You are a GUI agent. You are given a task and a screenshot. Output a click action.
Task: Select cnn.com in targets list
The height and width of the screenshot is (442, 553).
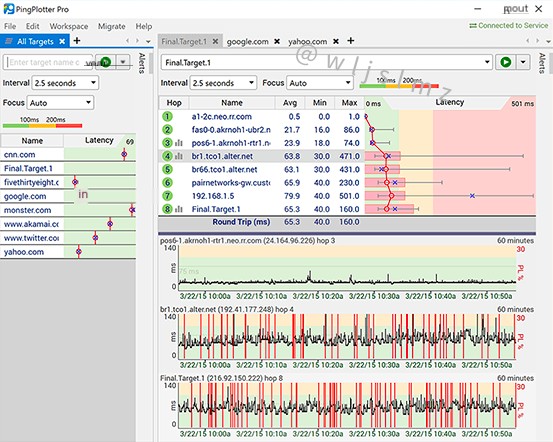(x=19, y=155)
